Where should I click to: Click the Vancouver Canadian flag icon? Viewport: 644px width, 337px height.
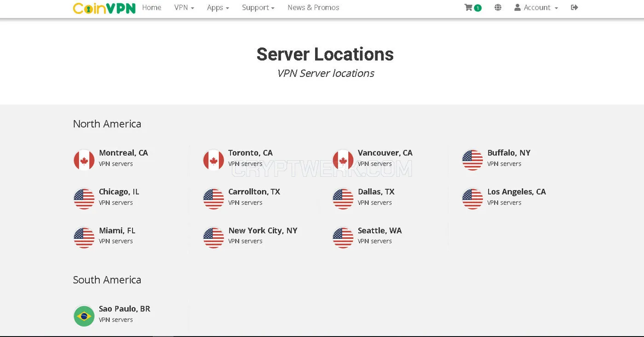pos(343,160)
